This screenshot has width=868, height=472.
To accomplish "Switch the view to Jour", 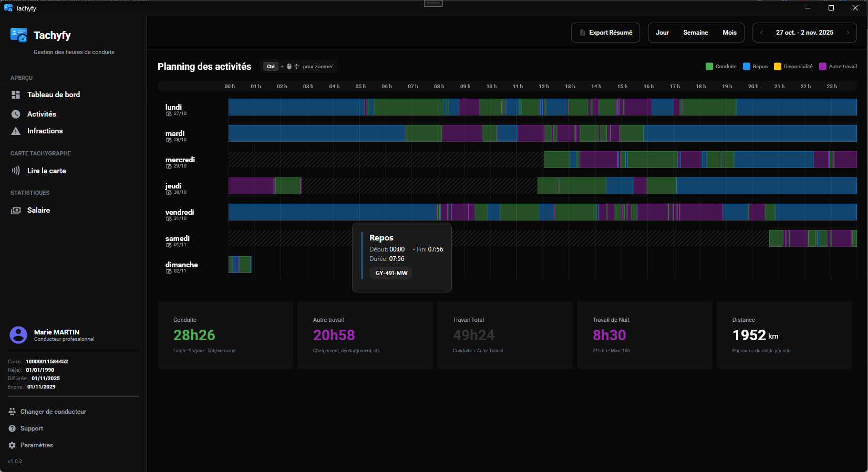I will tap(662, 33).
